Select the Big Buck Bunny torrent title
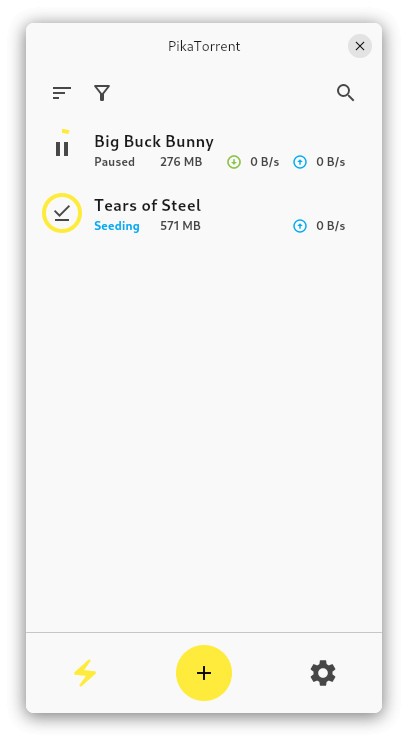408x742 pixels. click(x=154, y=141)
